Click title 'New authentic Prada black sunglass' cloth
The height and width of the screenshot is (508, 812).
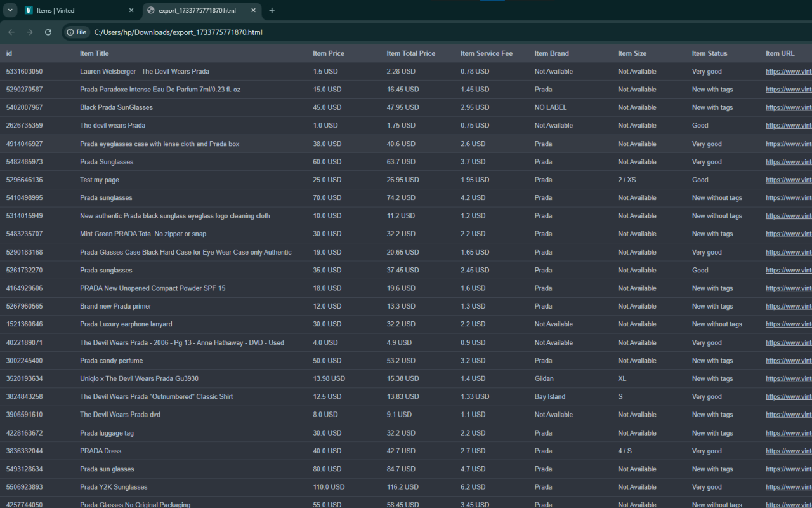click(175, 216)
